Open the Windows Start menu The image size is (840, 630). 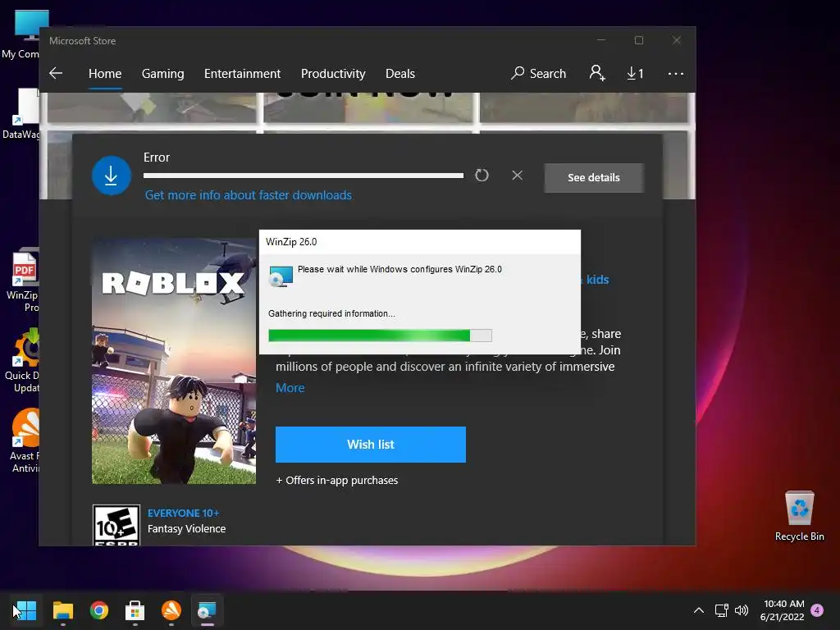[x=25, y=610]
